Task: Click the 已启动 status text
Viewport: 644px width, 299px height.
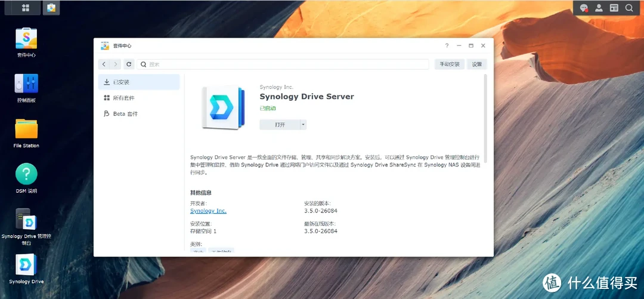Action: (268, 108)
